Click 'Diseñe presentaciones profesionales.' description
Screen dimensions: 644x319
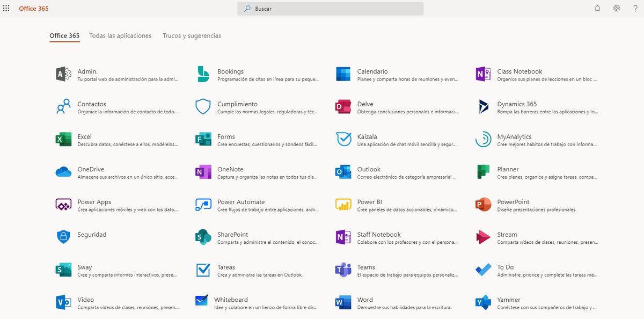[537, 210]
